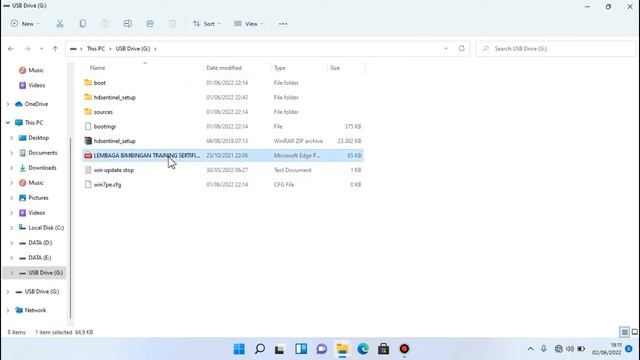The image size is (640, 360).
Task: Select the hdsentinel_setup folder
Action: (x=115, y=98)
